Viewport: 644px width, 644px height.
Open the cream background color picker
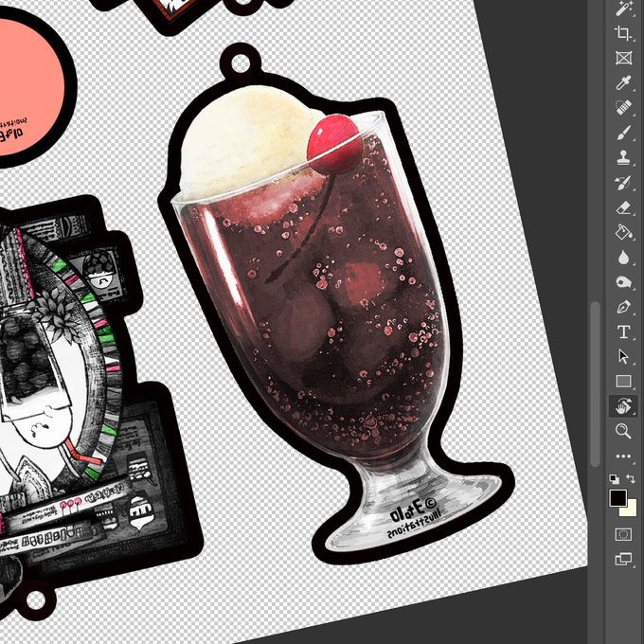(x=630, y=510)
